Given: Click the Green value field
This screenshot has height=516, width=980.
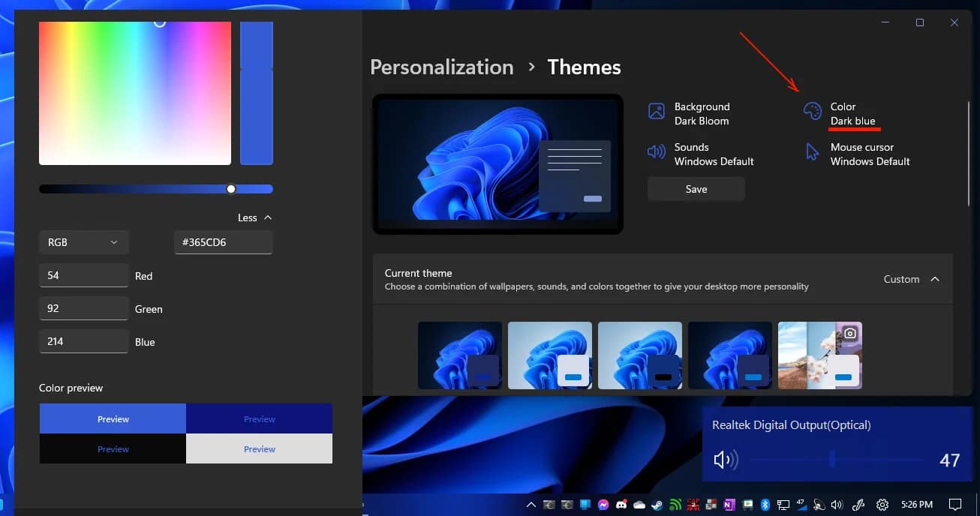Looking at the screenshot, I should coord(83,308).
